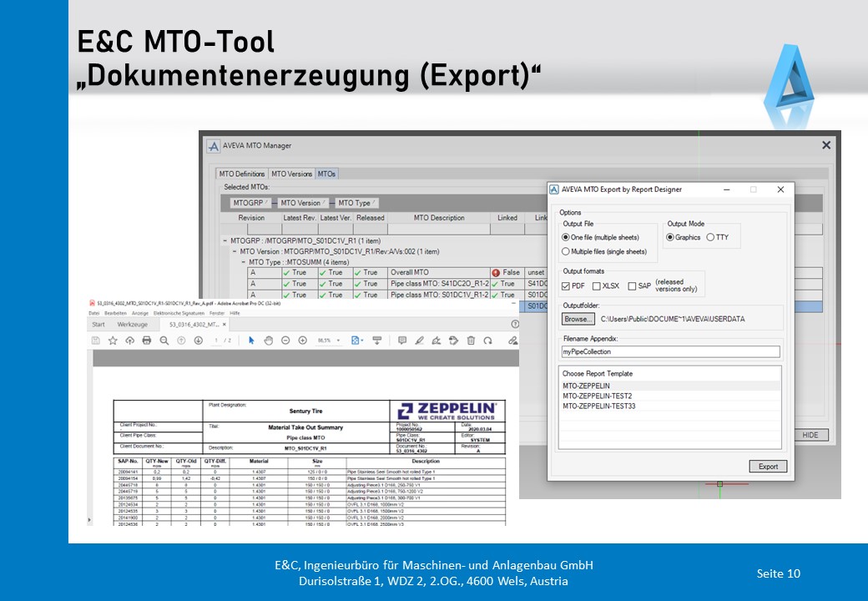868x601 pixels.
Task: Click the zoom in plus icon
Action: 302,341
